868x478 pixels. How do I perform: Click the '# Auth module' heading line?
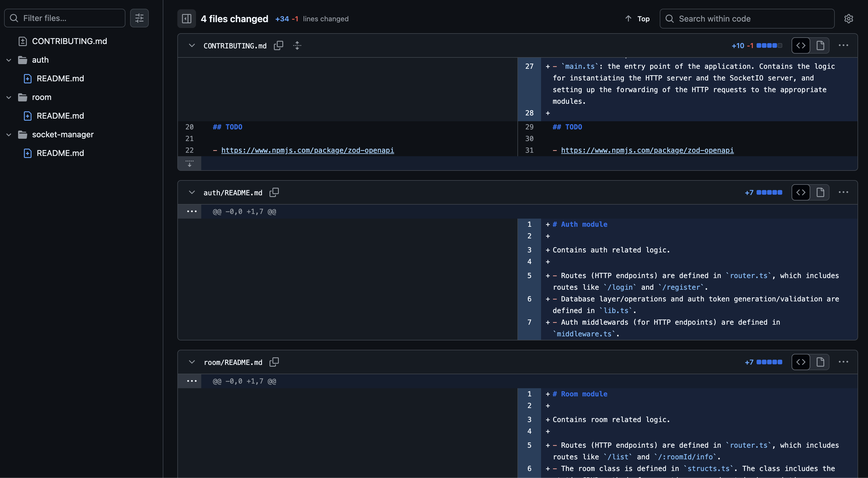coord(580,224)
